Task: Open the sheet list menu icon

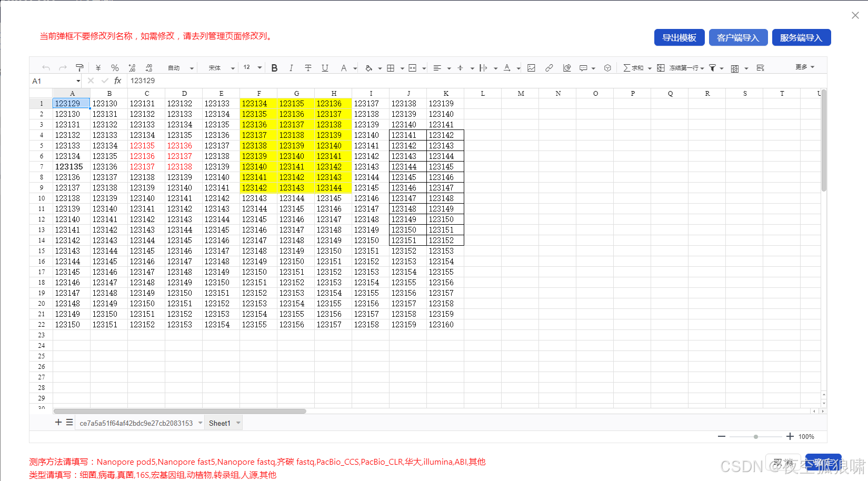Action: 69,422
